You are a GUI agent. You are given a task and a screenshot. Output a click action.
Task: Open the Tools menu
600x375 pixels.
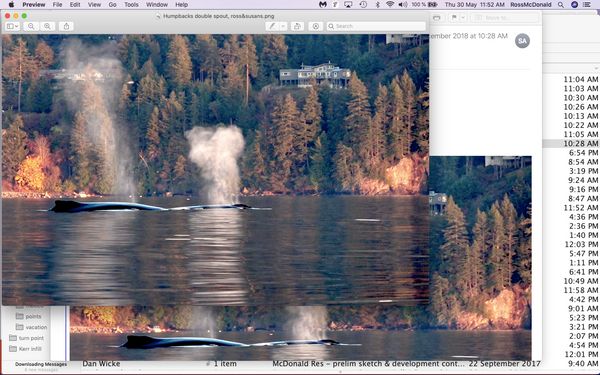click(x=131, y=5)
